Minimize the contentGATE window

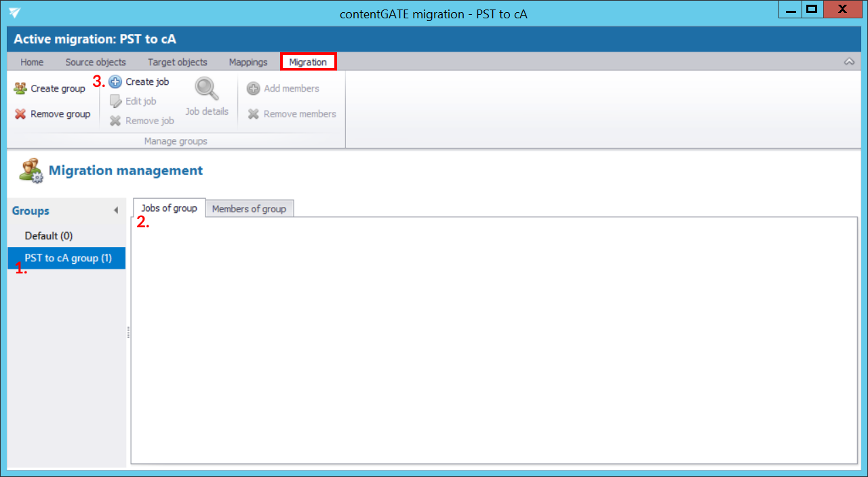791,10
